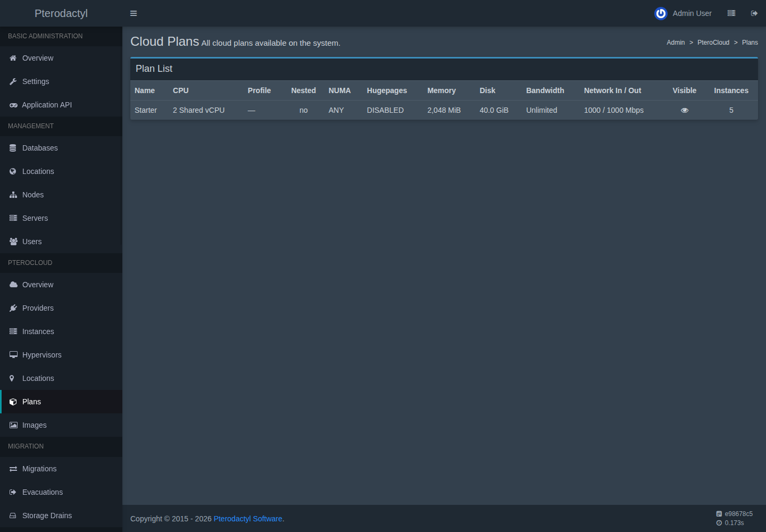Click the logout icon in top bar
Image resolution: width=766 pixels, height=532 pixels.
pos(754,13)
